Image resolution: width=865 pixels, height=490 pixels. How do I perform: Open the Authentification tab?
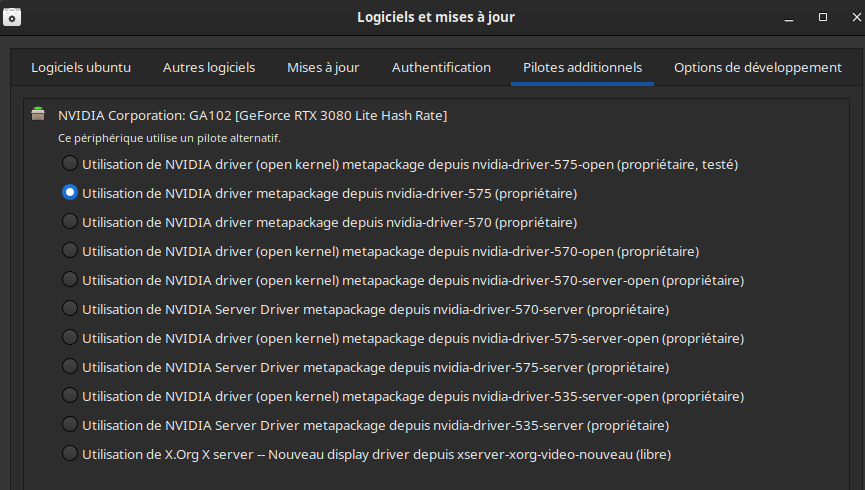pyautogui.click(x=441, y=67)
